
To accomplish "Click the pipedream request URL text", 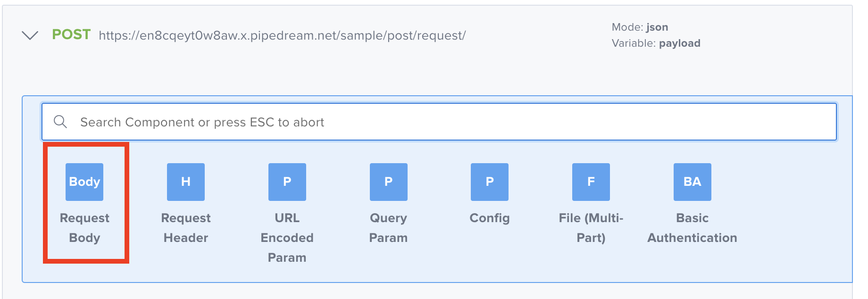I will pyautogui.click(x=282, y=36).
